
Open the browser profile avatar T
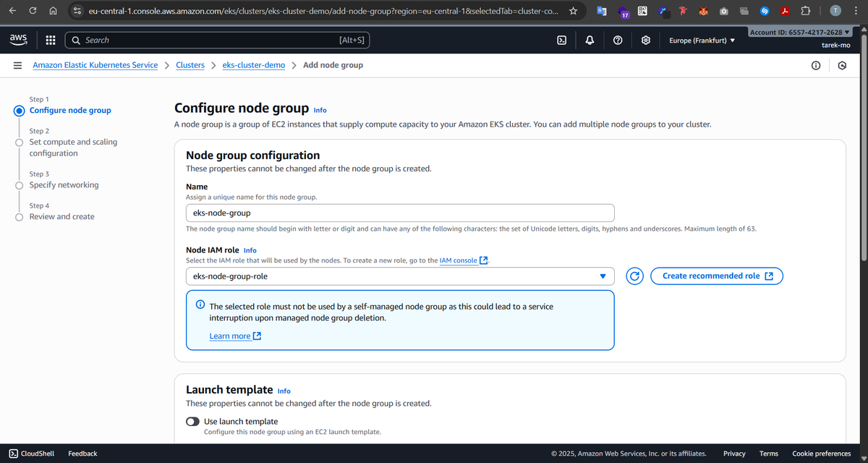pyautogui.click(x=835, y=11)
